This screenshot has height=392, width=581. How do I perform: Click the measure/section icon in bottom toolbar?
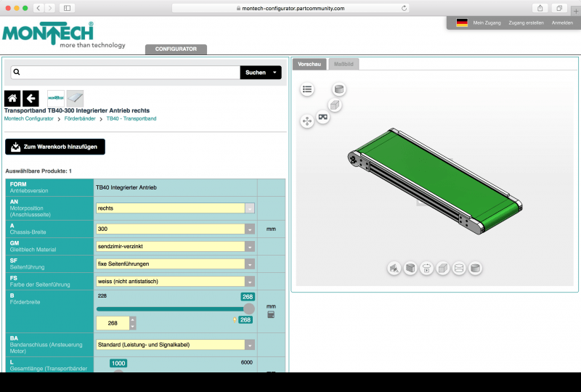point(394,268)
